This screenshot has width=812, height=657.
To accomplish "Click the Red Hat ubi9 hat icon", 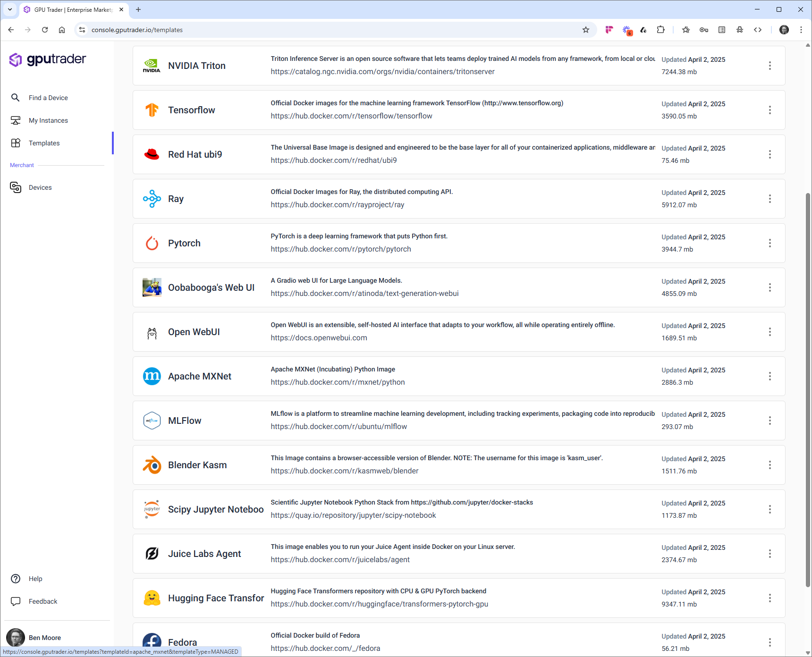I will [152, 154].
